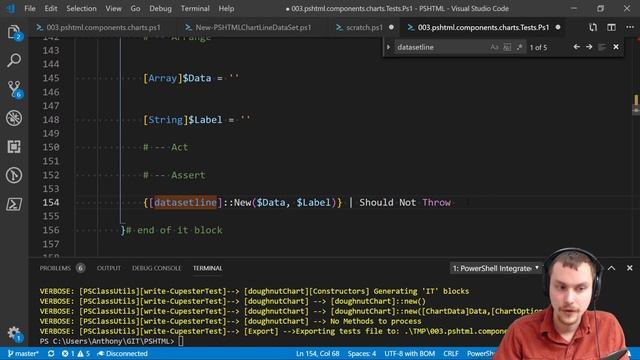Click the highlighted datasetline text in editor
640x360 pixels.
coord(185,202)
